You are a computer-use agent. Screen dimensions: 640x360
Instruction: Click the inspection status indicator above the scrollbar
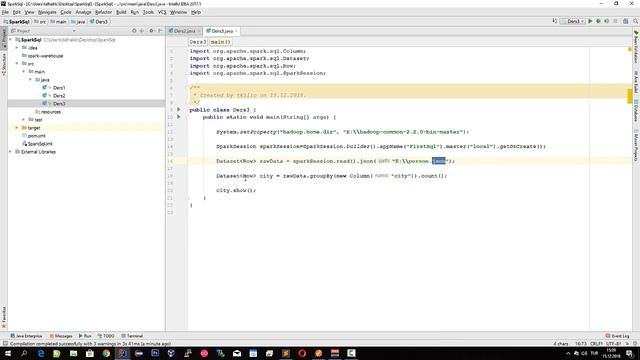pos(630,49)
